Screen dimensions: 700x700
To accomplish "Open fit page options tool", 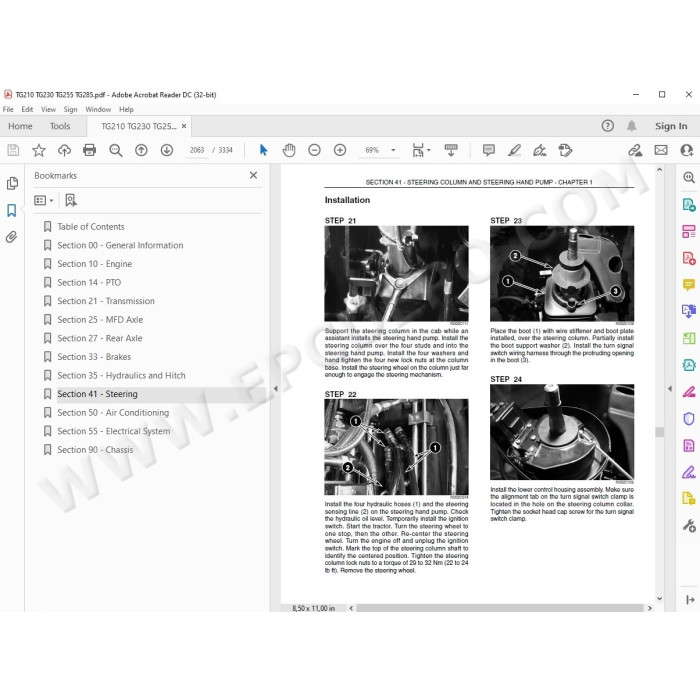I will point(421,150).
